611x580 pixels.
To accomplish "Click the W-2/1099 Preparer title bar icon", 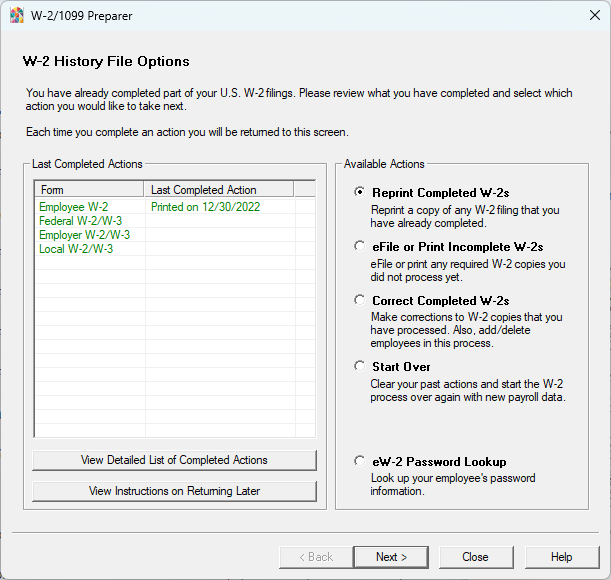I will (x=17, y=16).
